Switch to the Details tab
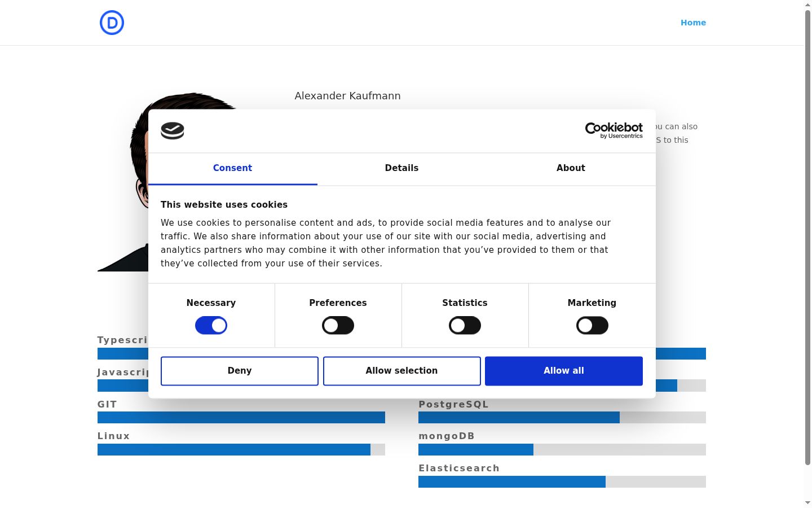The width and height of the screenshot is (812, 508). [x=401, y=168]
